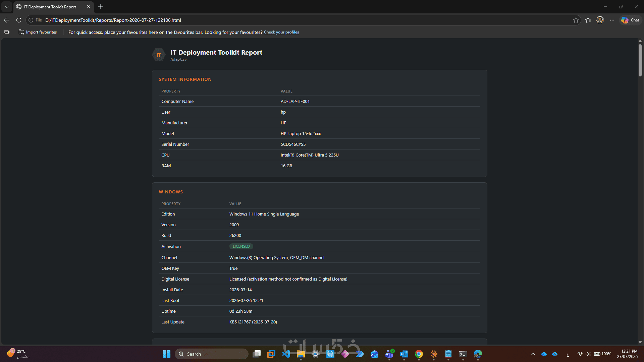Select the install date 2026-03-14
The image size is (644, 362).
click(x=240, y=290)
